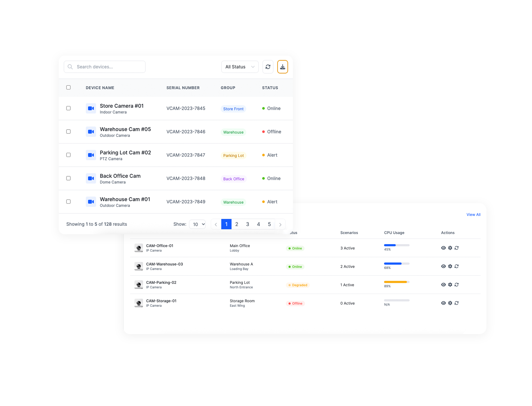
Task: Click the camera icon beside Store Camera #01
Action: click(91, 108)
